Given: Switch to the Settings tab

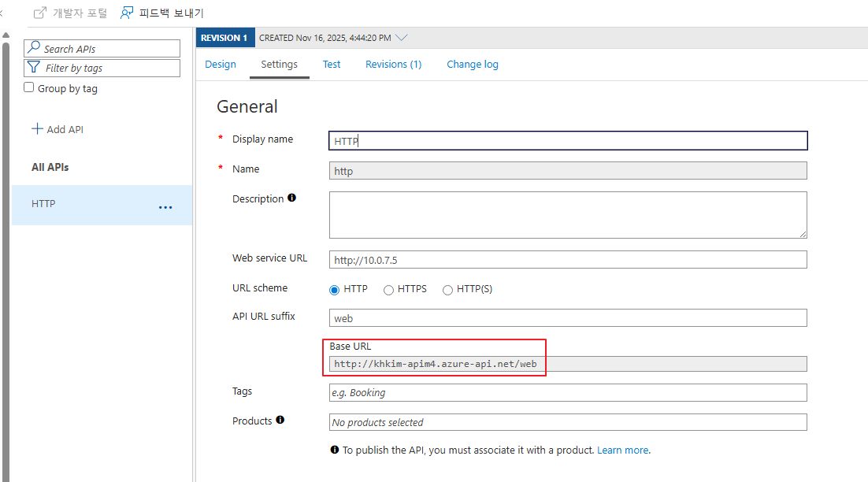Looking at the screenshot, I should tap(279, 65).
